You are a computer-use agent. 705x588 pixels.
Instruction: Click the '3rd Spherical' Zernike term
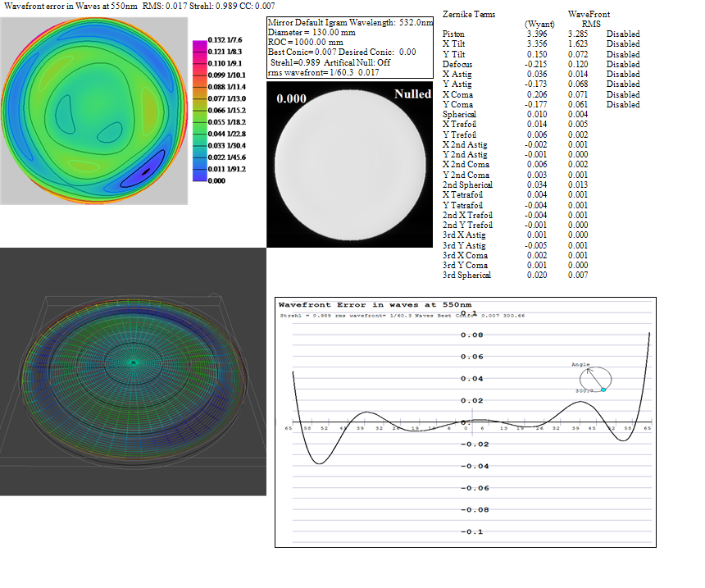click(x=466, y=276)
